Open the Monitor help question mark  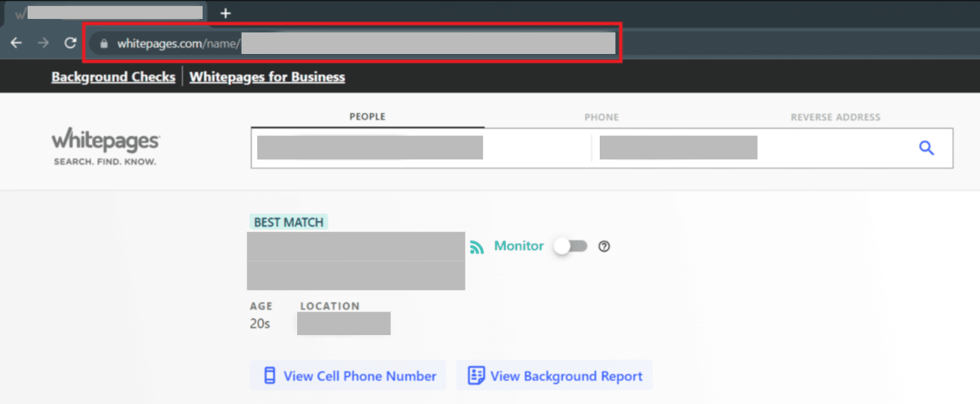pyautogui.click(x=604, y=247)
